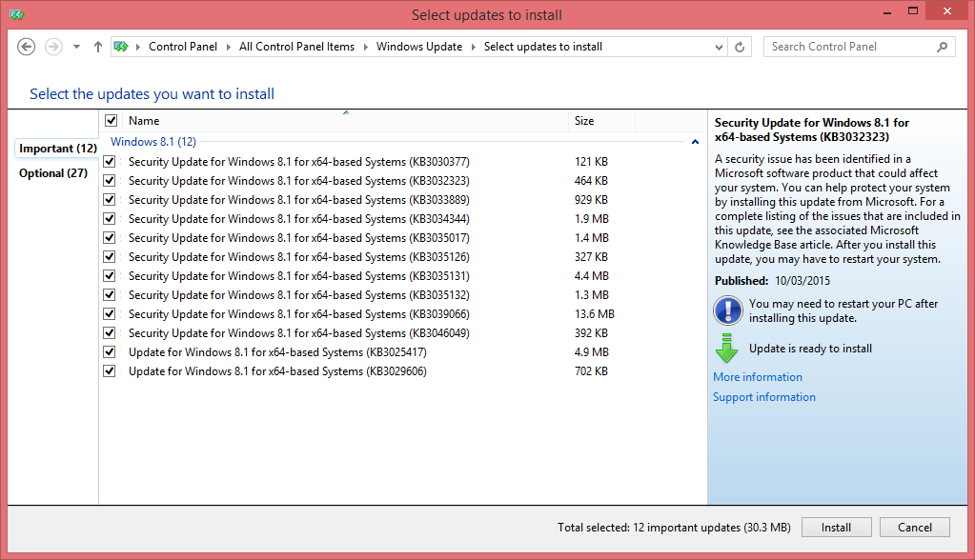This screenshot has width=975, height=560.
Task: Select the Security Update KB3035131 row text
Action: (x=299, y=276)
